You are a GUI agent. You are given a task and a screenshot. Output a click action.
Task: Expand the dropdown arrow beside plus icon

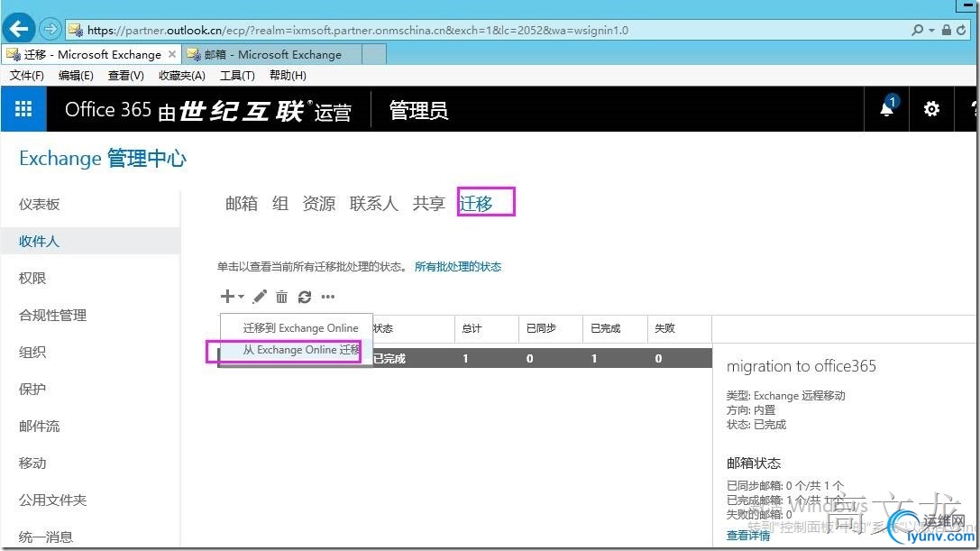tap(241, 297)
